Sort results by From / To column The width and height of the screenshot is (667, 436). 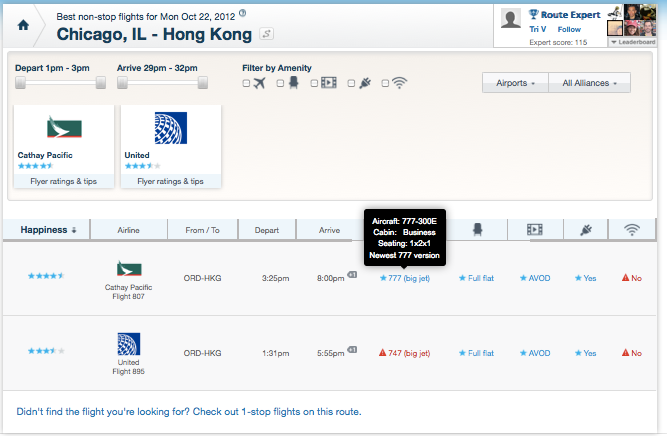(202, 230)
